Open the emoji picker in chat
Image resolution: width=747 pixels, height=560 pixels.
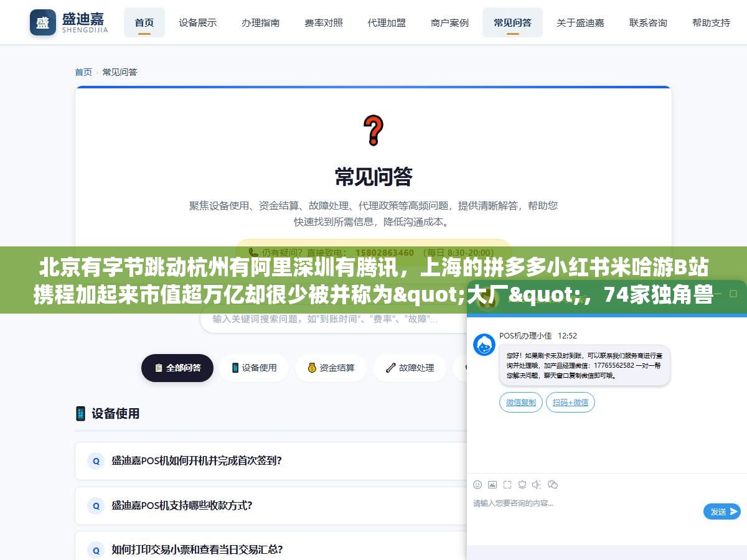[x=477, y=485]
